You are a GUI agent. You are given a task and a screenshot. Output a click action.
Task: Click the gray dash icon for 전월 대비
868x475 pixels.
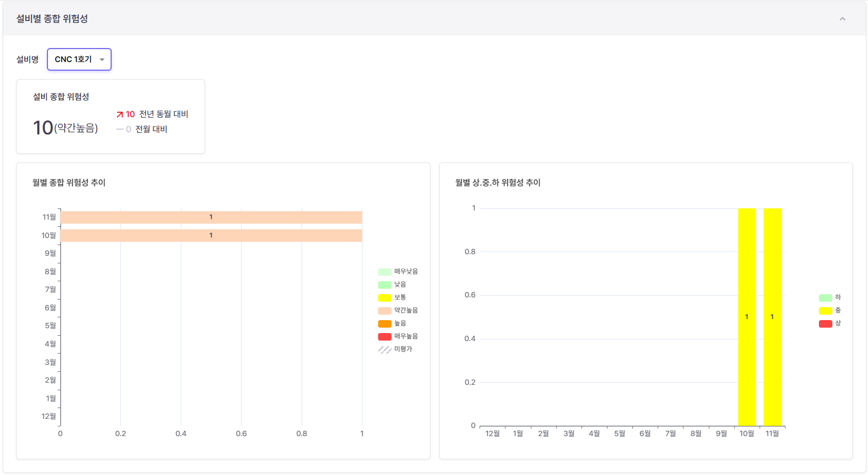(120, 130)
